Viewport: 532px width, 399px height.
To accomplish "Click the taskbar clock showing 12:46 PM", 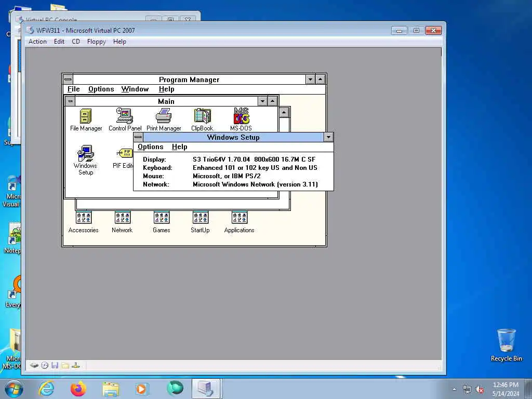I will (x=506, y=389).
